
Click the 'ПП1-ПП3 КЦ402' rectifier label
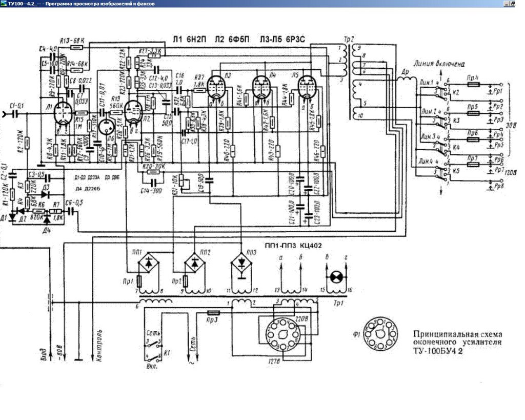293,246
